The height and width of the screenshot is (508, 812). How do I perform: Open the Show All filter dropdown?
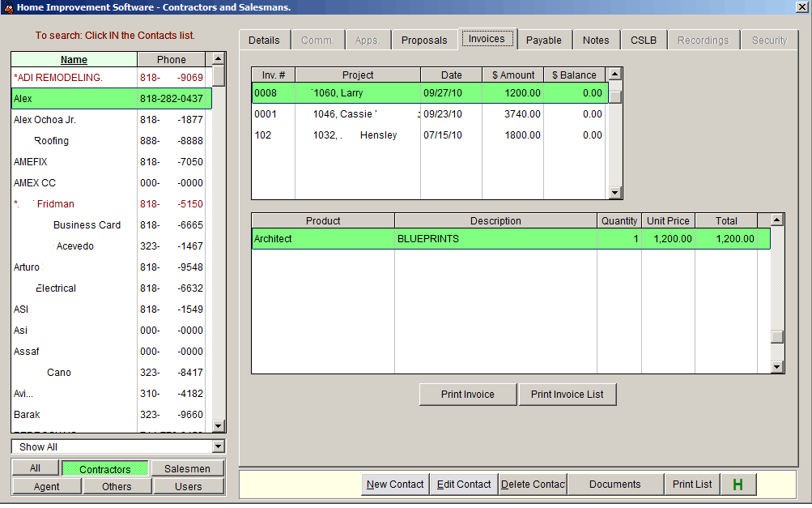[x=218, y=446]
